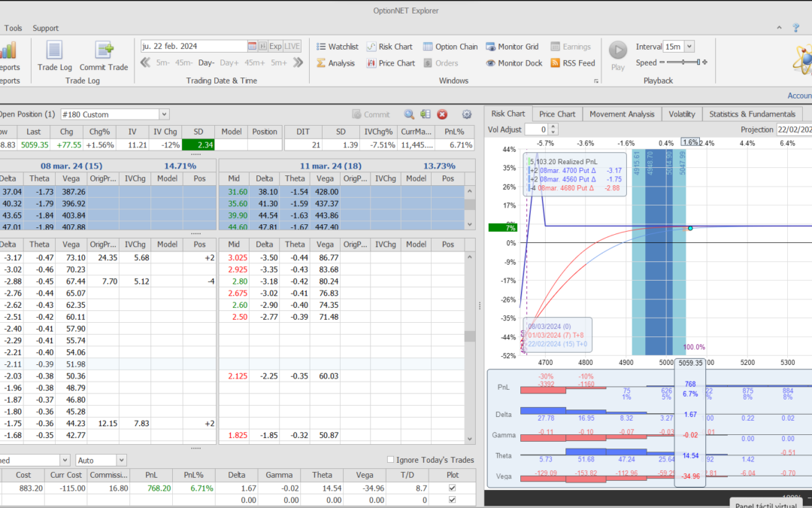Click the red delete position icon

[x=442, y=114]
